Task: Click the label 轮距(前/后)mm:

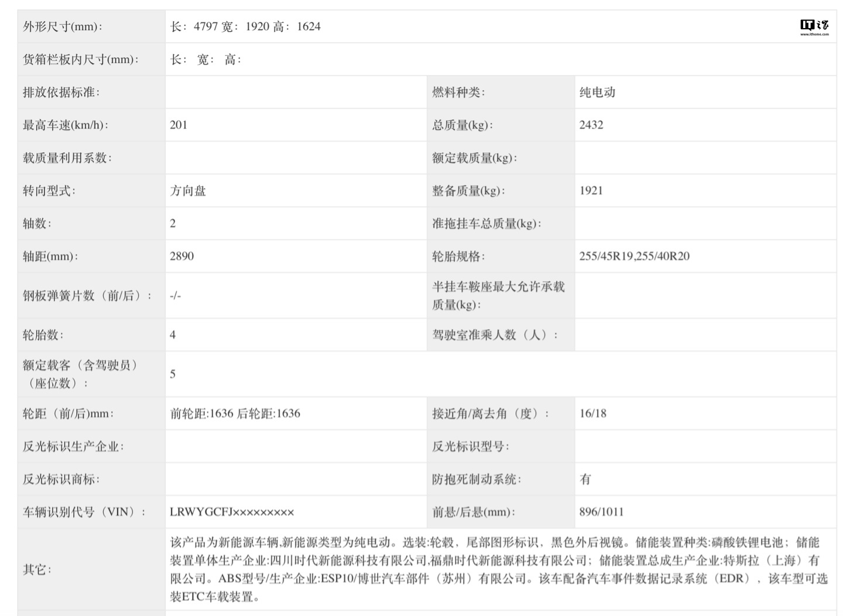Action: 68,413
